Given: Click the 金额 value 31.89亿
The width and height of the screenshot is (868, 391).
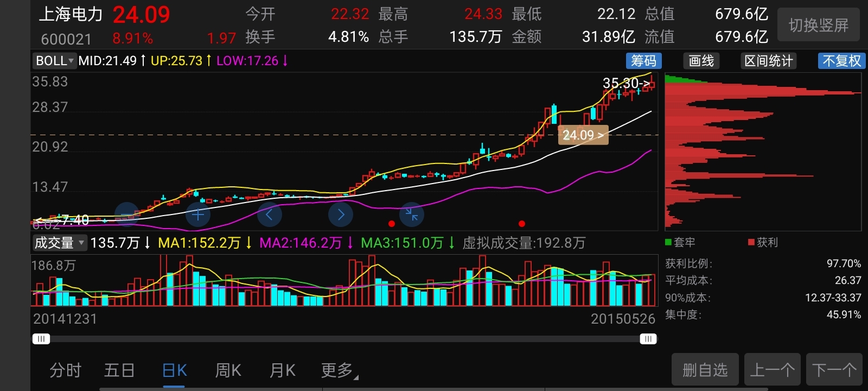Looking at the screenshot, I should [x=608, y=37].
